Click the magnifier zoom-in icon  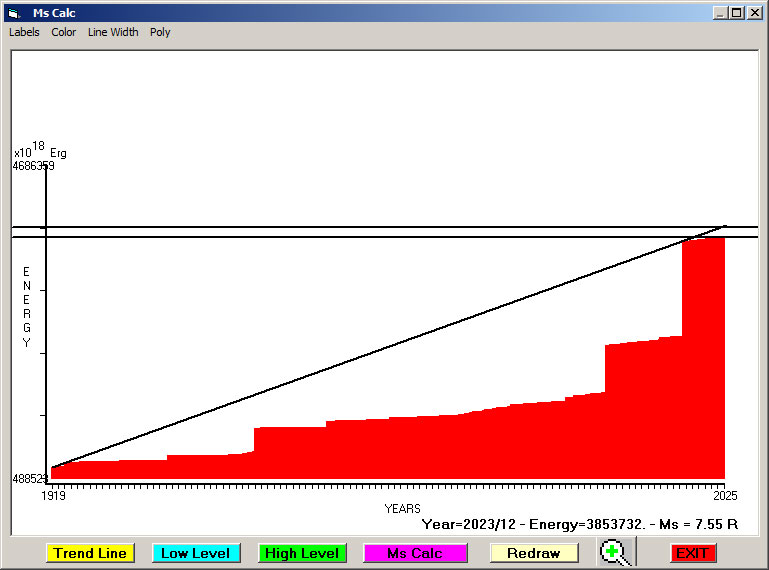coord(616,552)
